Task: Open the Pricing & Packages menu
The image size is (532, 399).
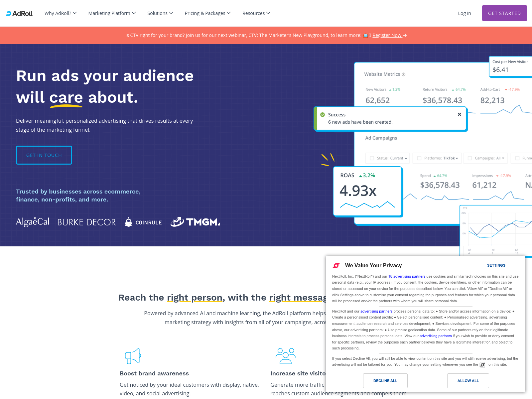Action: coord(208,13)
